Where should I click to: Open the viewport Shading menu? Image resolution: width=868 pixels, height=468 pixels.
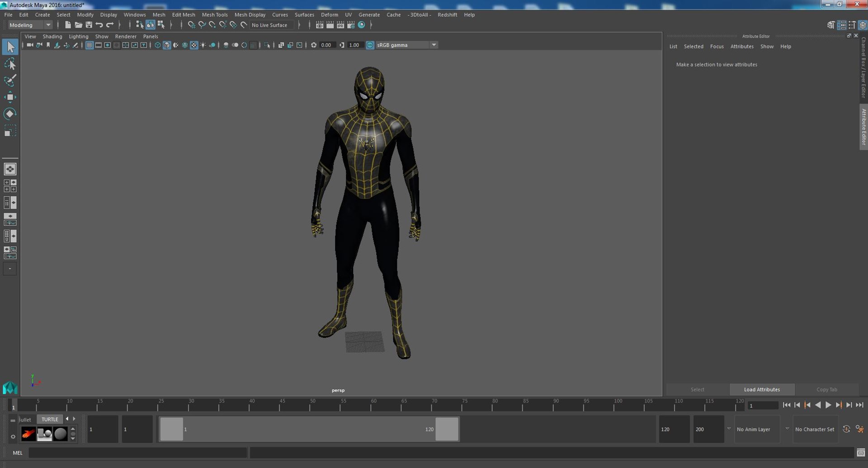pos(52,36)
